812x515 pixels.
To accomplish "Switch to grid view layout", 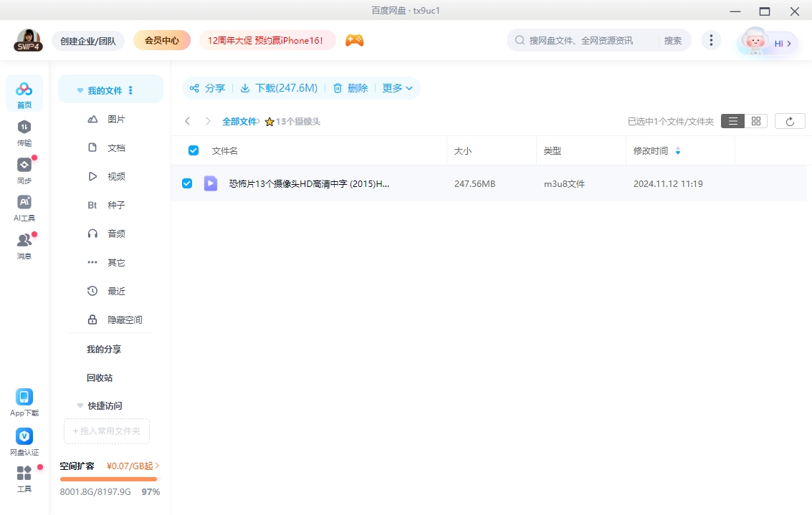I will [755, 120].
